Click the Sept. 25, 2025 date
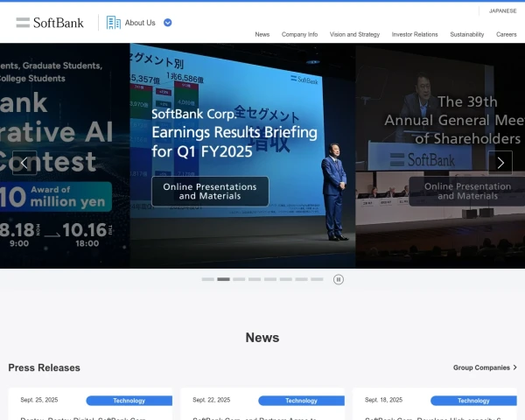The height and width of the screenshot is (420, 525). click(x=39, y=400)
